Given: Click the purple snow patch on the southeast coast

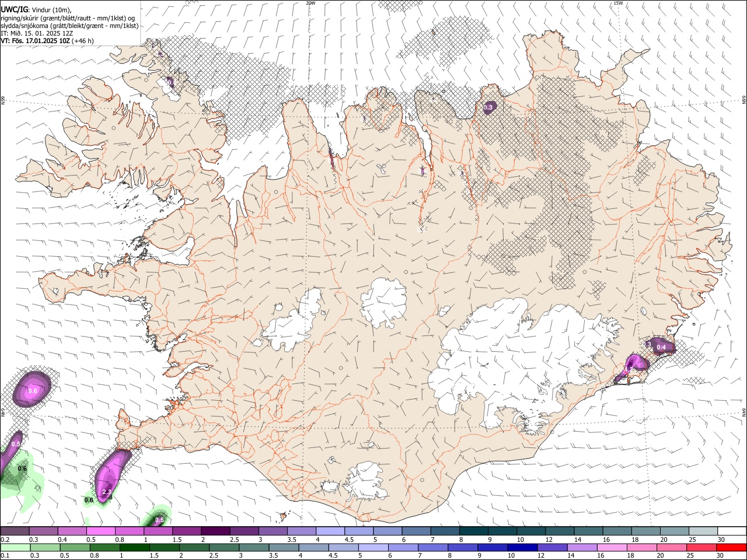Looking at the screenshot, I should tap(633, 366).
